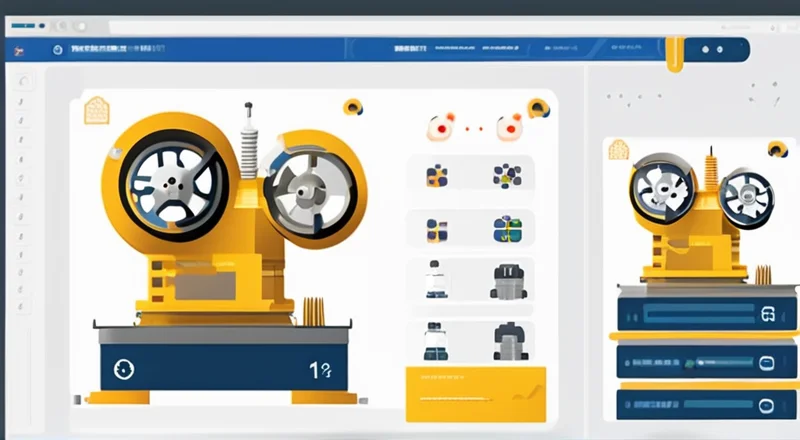800x440 pixels.
Task: Click the circular button on the machine's blue base
Action: (125, 367)
